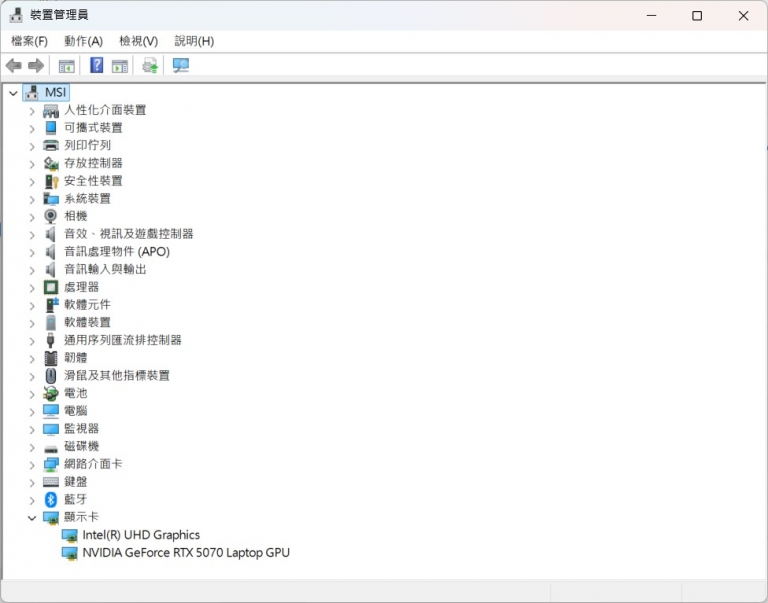
Task: Select the 人性化介面裝置 label
Action: (x=105, y=110)
